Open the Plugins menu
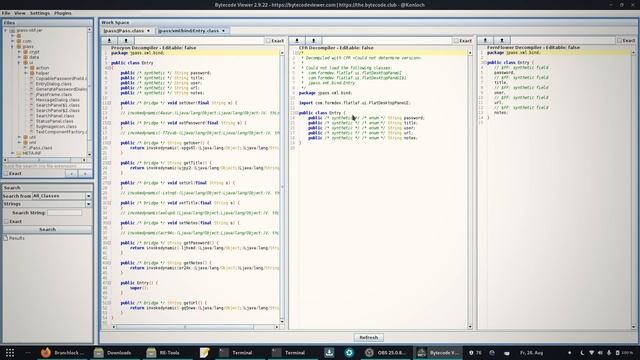The height and width of the screenshot is (360, 640). 63,13
